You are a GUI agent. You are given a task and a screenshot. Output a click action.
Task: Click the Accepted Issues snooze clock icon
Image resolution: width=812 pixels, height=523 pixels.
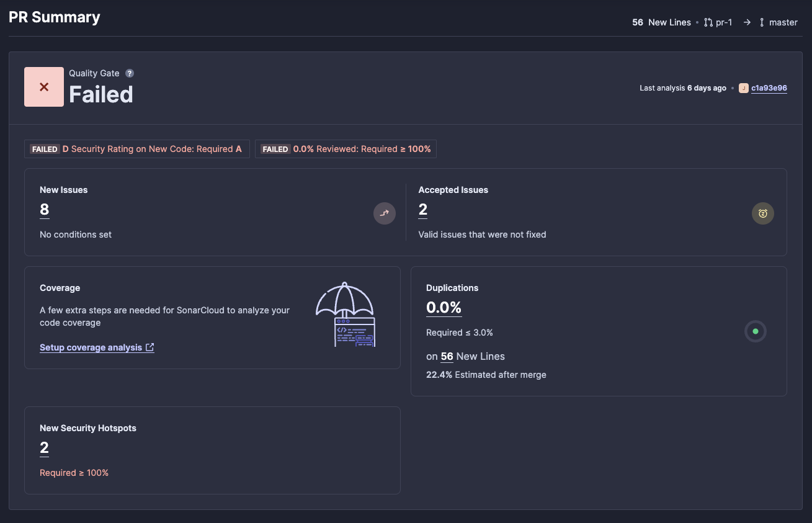coord(763,213)
